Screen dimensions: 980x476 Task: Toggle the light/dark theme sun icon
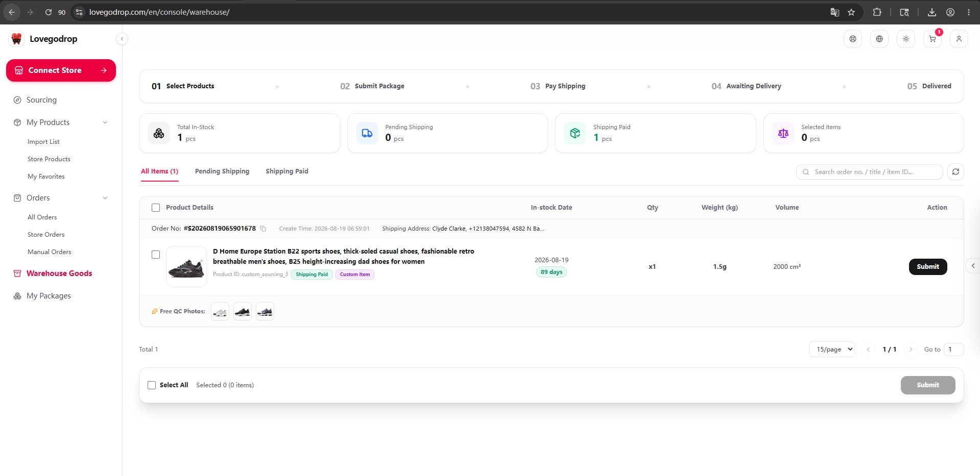pos(906,39)
